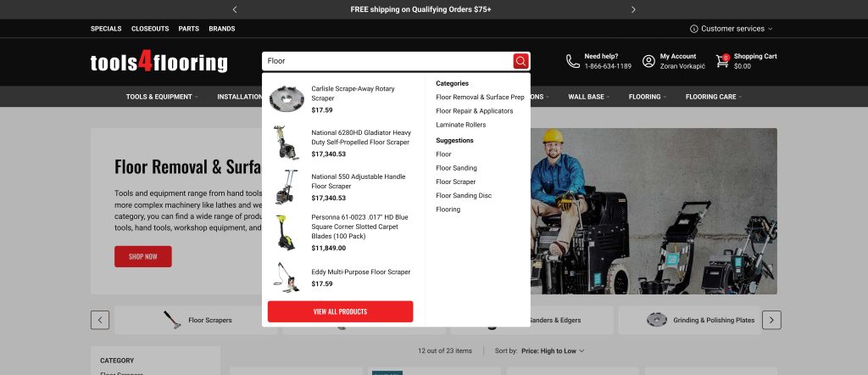Click the My Account user icon

648,61
